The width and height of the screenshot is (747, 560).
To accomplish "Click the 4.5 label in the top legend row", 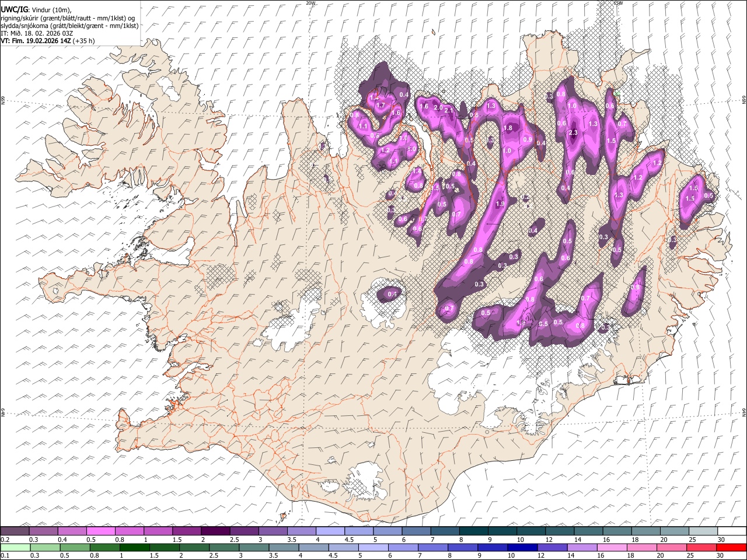I will 348,540.
